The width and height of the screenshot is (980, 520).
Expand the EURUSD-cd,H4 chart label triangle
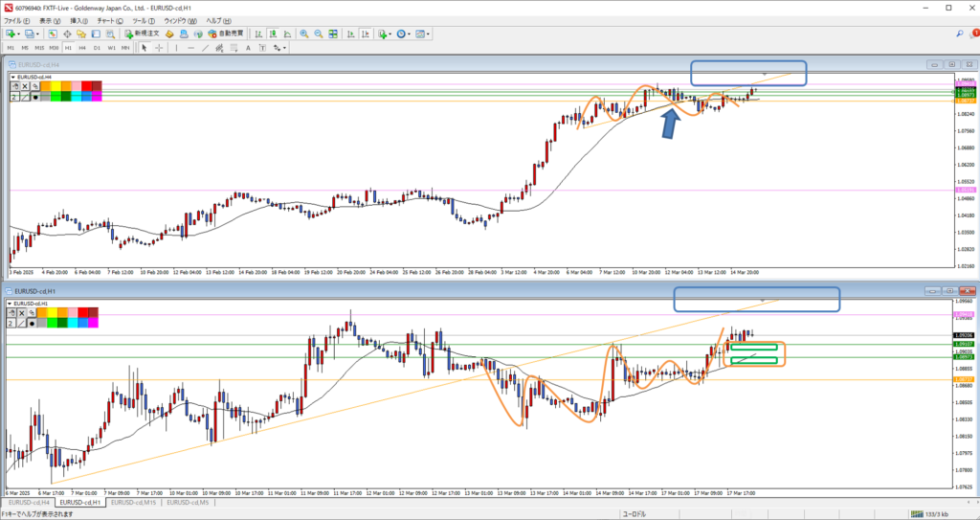tap(12, 77)
